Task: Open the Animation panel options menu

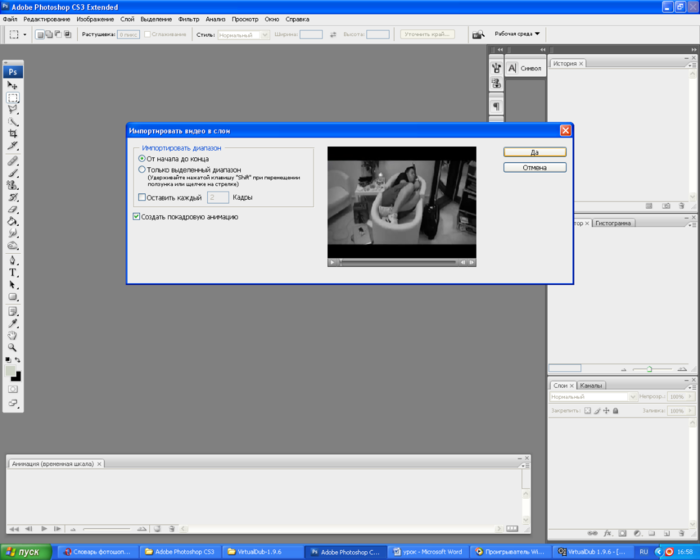Action: [x=525, y=465]
